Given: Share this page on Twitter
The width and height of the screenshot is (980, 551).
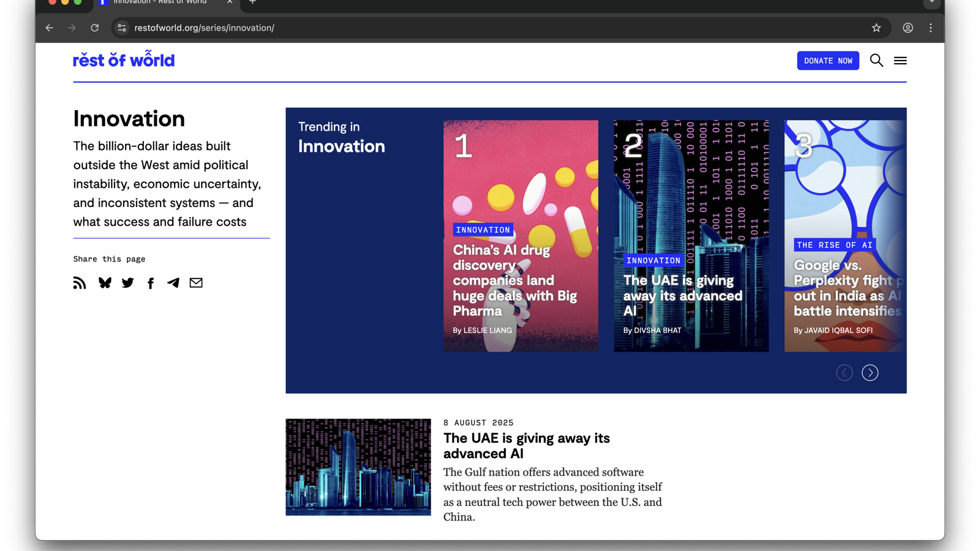Looking at the screenshot, I should (x=127, y=283).
